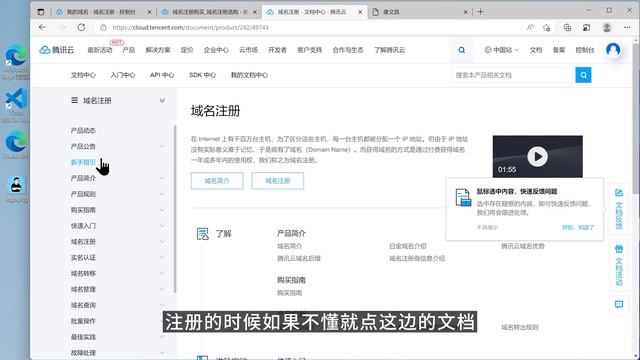Viewport: 640px width, 360px height.
Task: Open the 中国站 region dropdown
Action: [502, 50]
